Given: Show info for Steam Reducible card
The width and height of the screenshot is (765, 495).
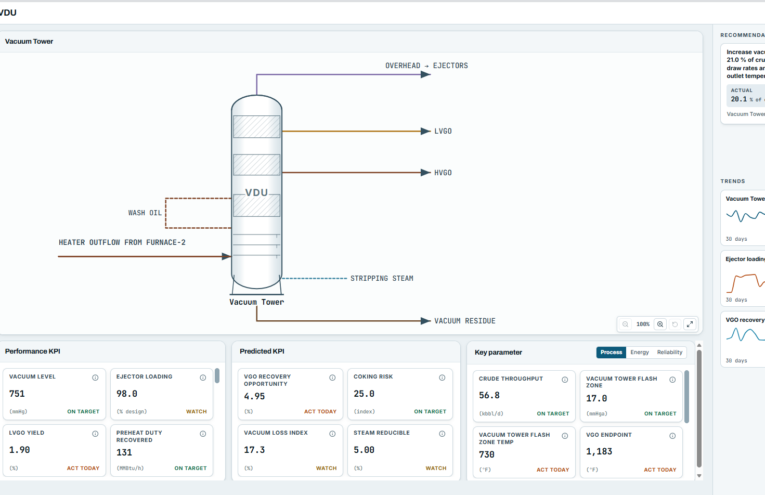Looking at the screenshot, I should click(x=442, y=434).
